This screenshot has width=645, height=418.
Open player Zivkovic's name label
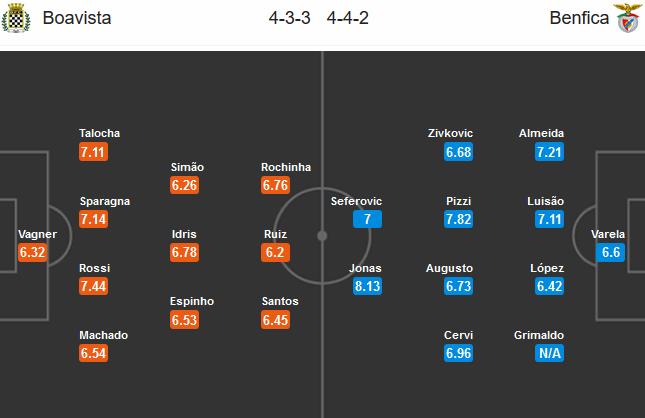450,133
